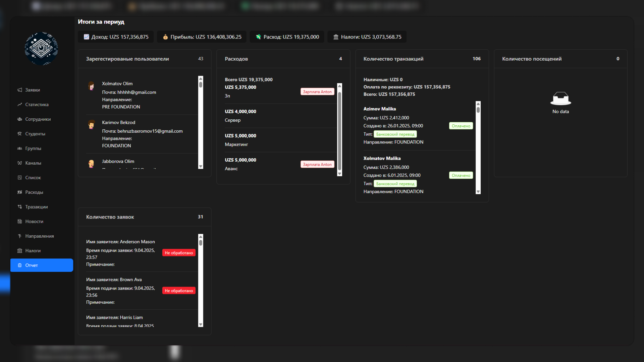
Task: Open Сотрудники via its people icon
Action: 20,119
